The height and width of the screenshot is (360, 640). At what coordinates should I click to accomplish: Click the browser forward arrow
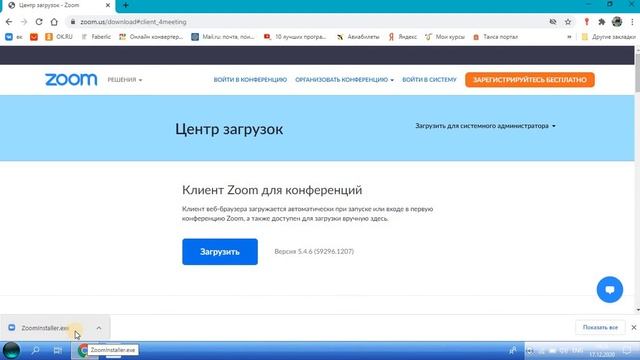click(x=24, y=22)
